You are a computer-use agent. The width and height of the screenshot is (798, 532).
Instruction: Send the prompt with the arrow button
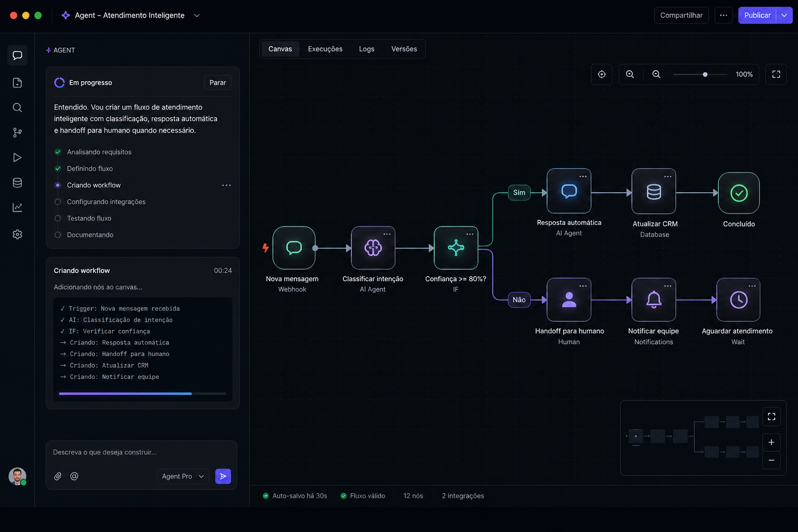point(223,476)
